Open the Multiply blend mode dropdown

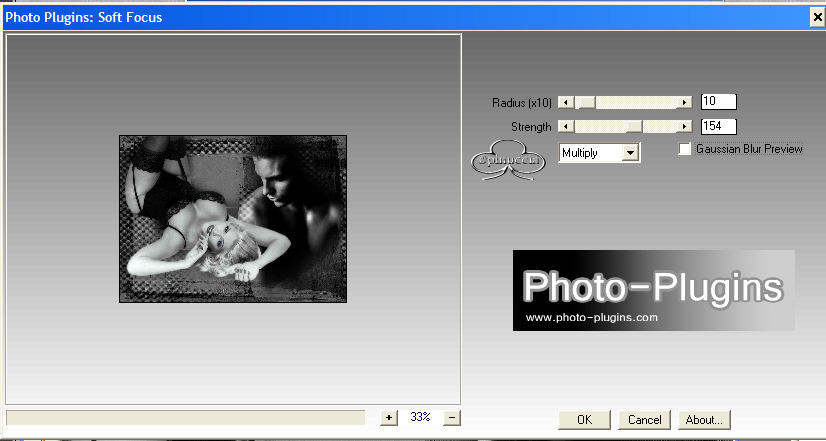pos(599,153)
